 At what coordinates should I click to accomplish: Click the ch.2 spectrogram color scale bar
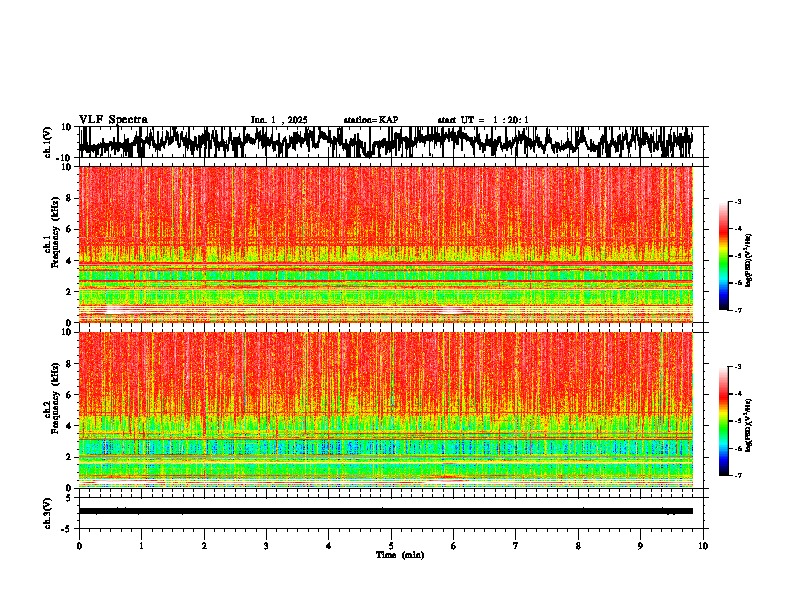click(x=724, y=421)
